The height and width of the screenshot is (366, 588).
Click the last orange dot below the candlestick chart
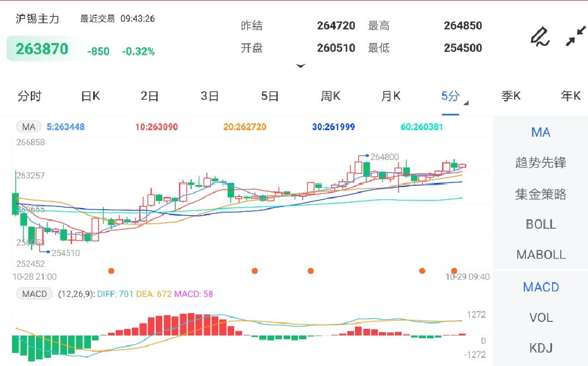pos(454,271)
